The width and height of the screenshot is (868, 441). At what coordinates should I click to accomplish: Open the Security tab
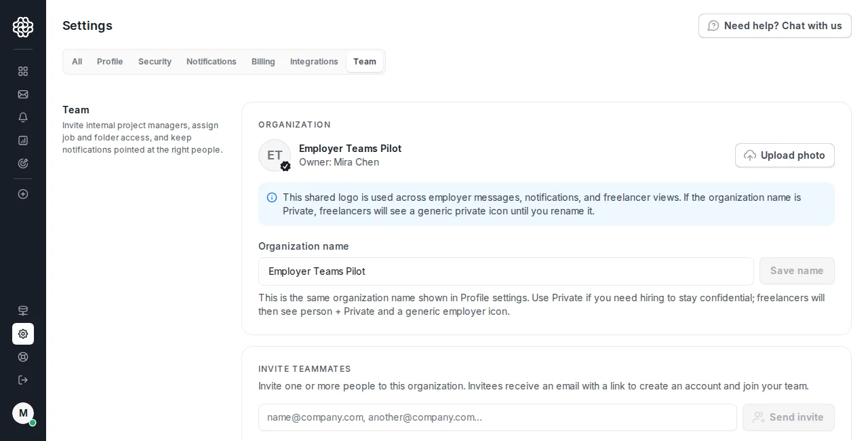click(x=155, y=62)
